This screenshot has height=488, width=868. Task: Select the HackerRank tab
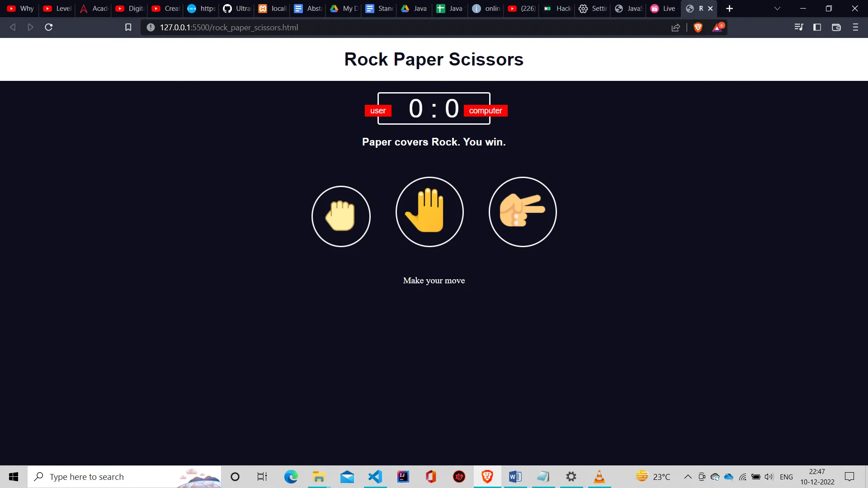(x=557, y=8)
